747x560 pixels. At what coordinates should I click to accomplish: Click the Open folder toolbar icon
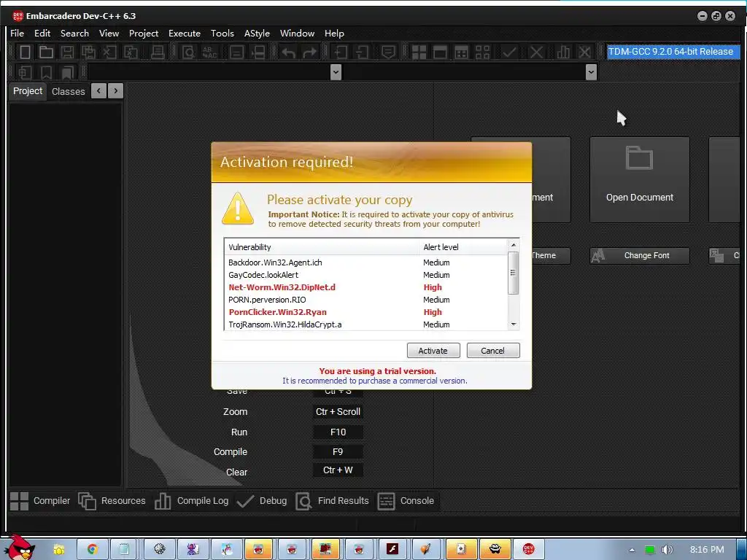pos(46,52)
